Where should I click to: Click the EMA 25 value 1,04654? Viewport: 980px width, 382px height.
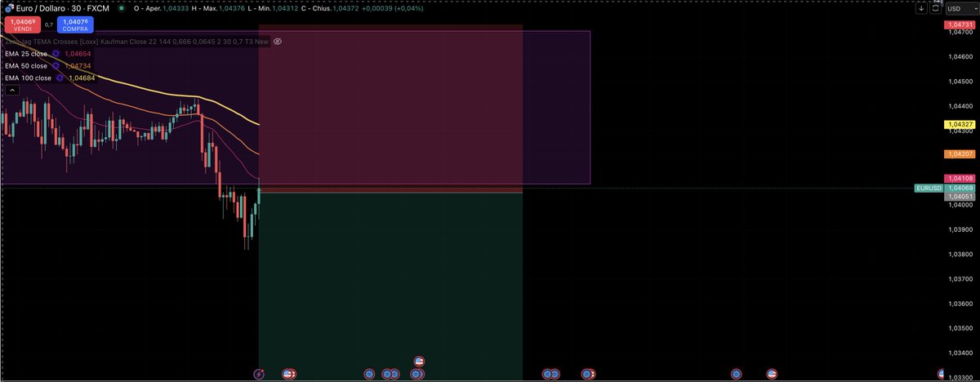78,53
